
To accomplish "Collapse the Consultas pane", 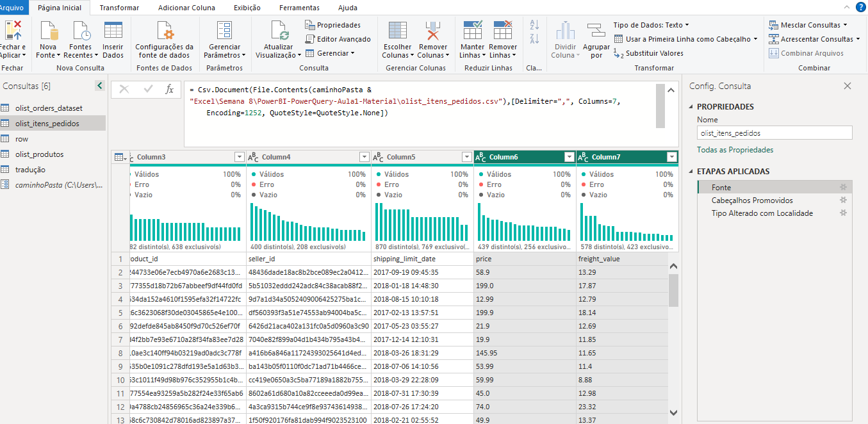I will pos(99,86).
